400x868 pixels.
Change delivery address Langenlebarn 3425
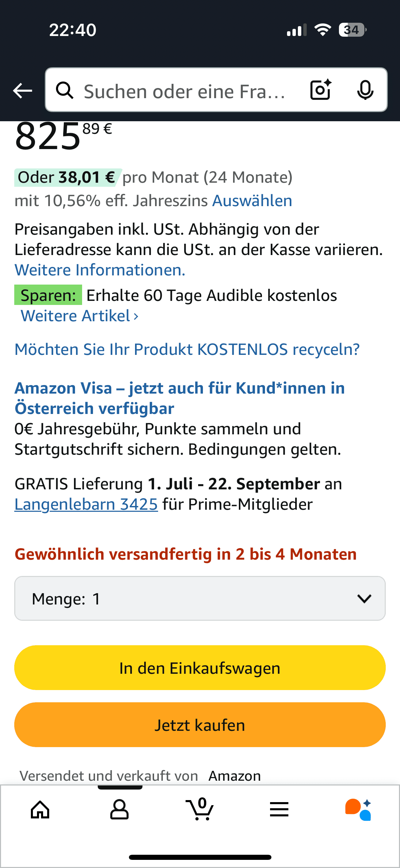click(x=86, y=504)
